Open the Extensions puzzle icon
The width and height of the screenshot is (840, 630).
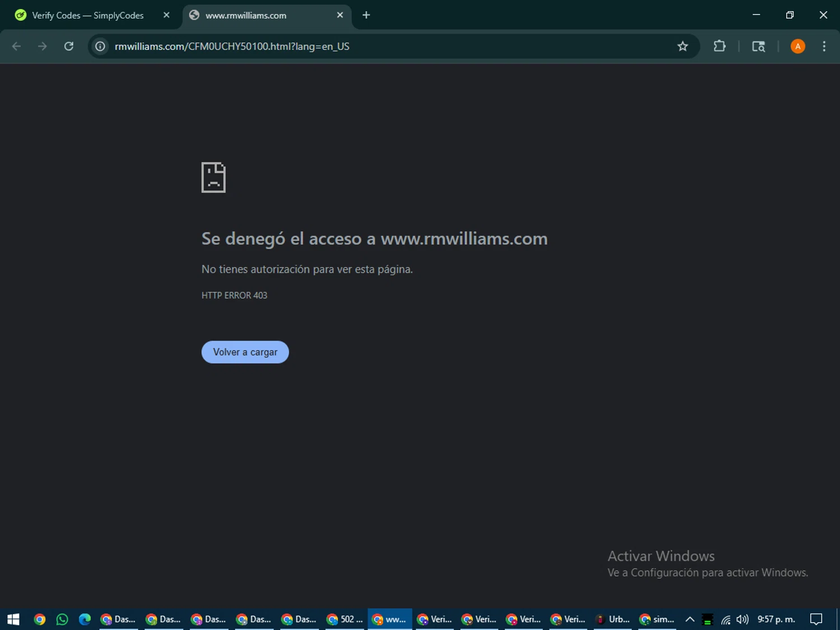click(720, 46)
